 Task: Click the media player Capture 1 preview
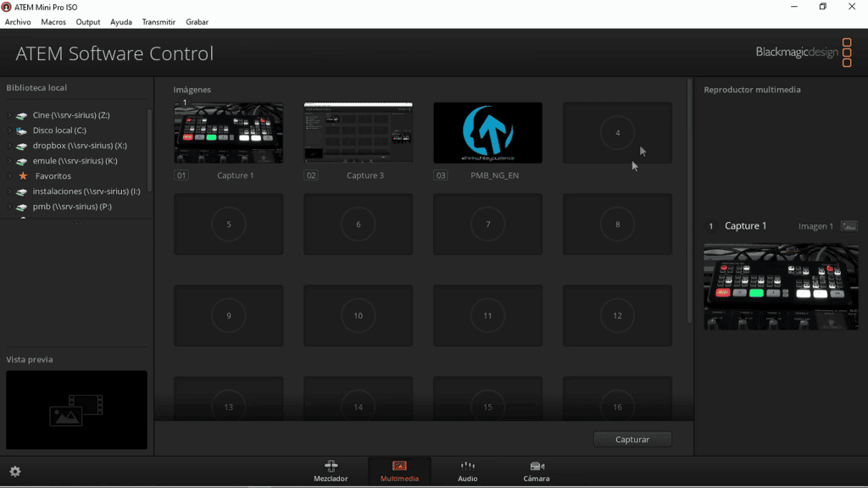click(x=781, y=287)
